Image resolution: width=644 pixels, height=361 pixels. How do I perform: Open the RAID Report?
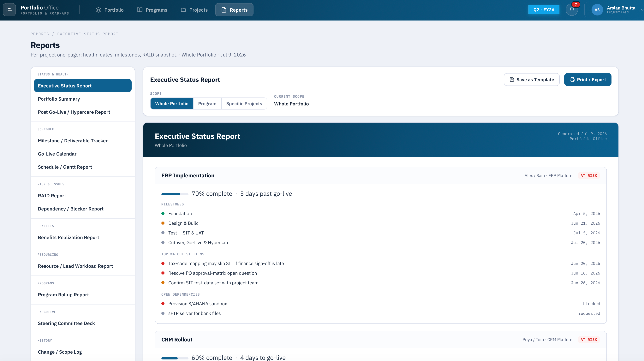[x=83, y=196]
